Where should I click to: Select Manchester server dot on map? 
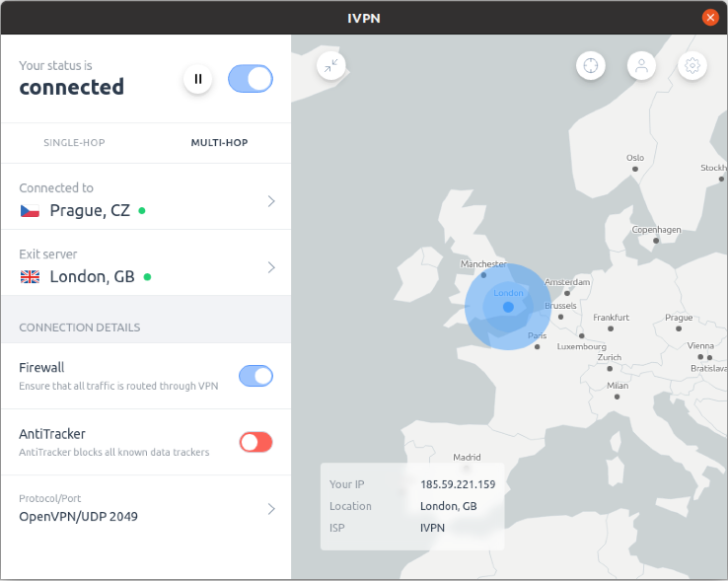coord(483,275)
